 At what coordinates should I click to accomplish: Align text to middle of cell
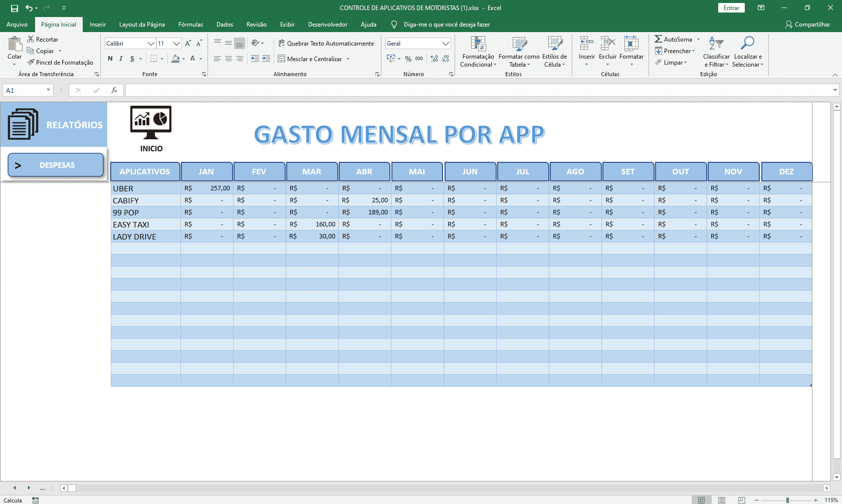(x=229, y=43)
